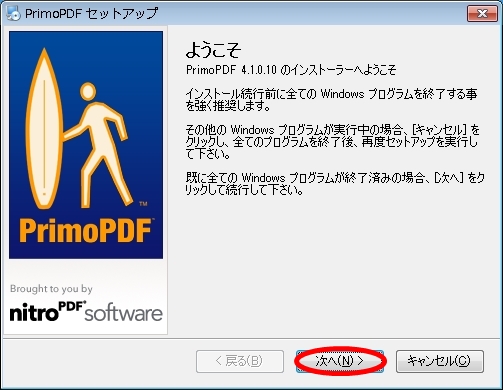503x390 pixels.
Task: Click the 次へ(N) > button
Action: pyautogui.click(x=340, y=361)
